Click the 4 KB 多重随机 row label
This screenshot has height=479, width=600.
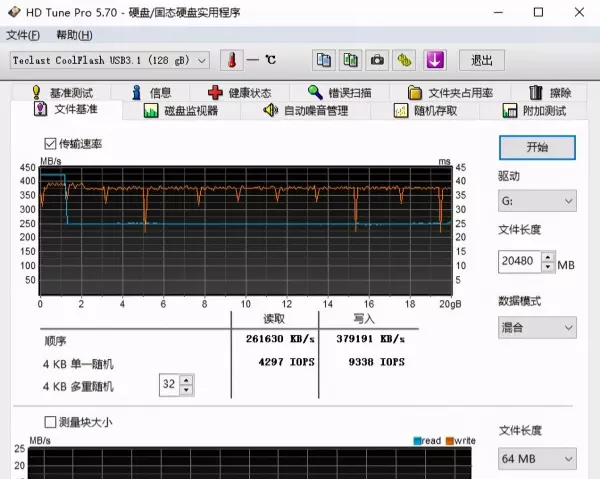click(78, 386)
